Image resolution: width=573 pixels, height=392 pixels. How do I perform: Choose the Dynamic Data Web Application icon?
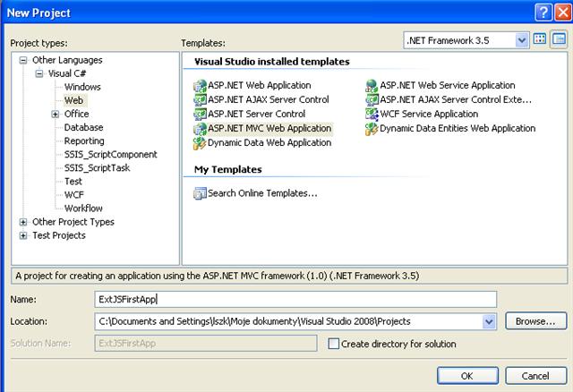coord(200,143)
